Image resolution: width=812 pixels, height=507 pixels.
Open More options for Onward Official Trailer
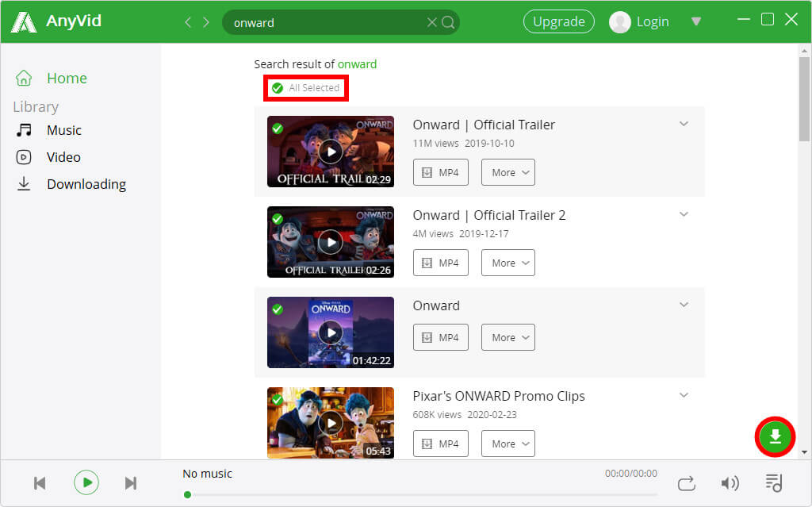pyautogui.click(x=508, y=172)
